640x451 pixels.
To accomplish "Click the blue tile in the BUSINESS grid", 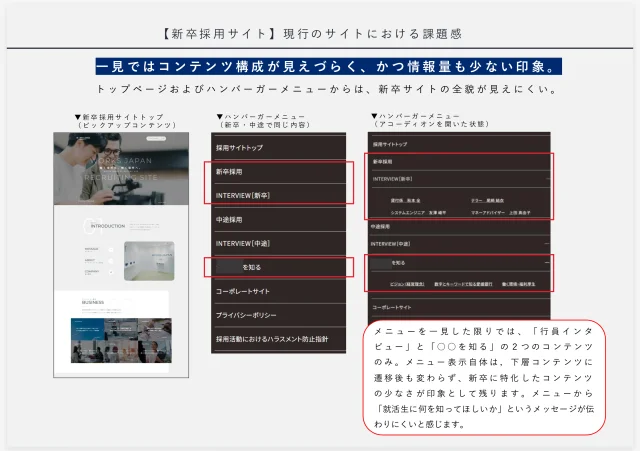I will coord(87,329).
